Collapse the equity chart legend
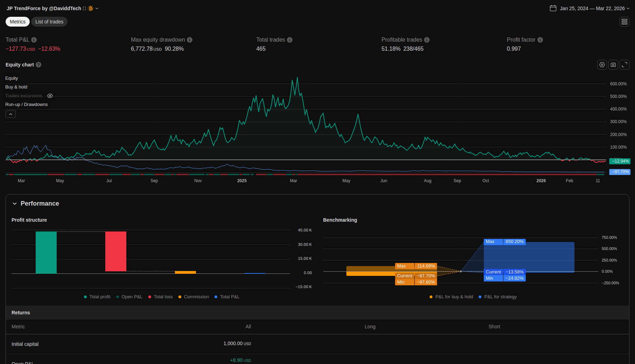635x364 pixels. 10,114
